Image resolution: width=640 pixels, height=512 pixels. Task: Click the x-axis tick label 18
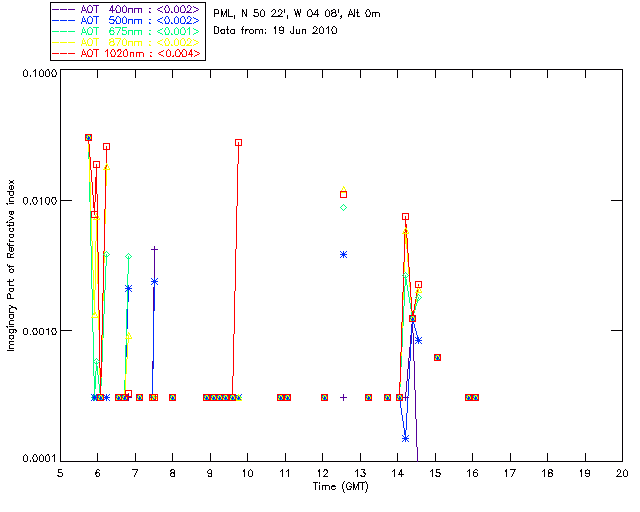point(548,473)
